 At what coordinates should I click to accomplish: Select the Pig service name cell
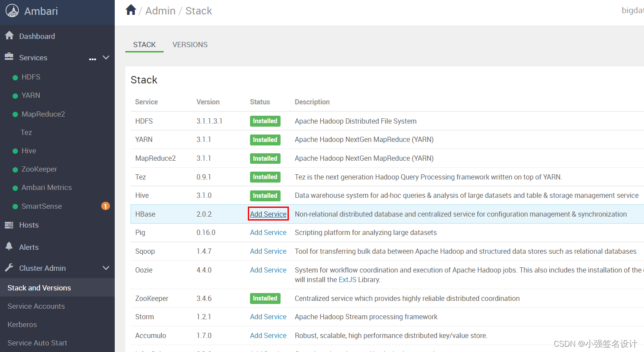(x=140, y=232)
